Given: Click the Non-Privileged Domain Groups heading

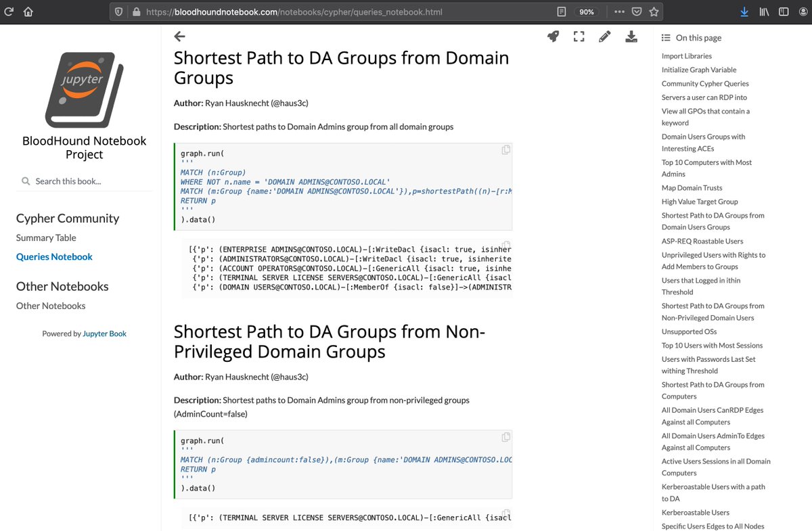Looking at the screenshot, I should [330, 342].
